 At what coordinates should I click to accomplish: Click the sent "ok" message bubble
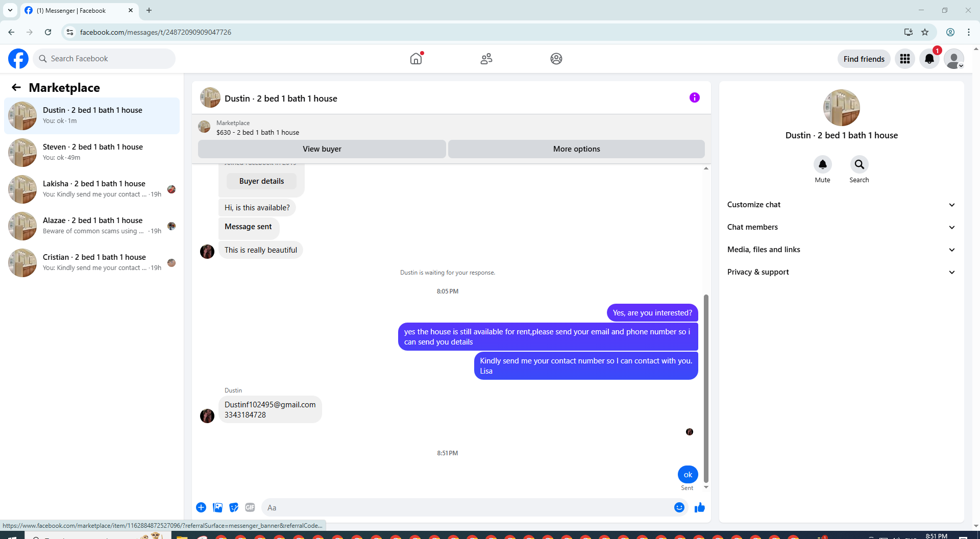[688, 475]
